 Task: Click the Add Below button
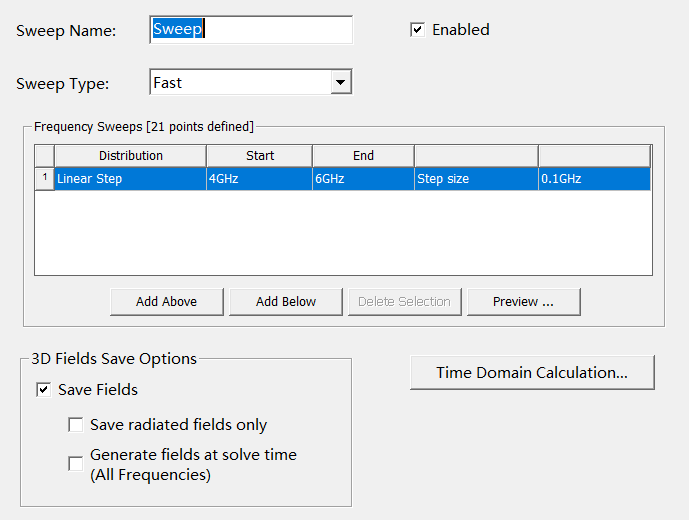286,302
